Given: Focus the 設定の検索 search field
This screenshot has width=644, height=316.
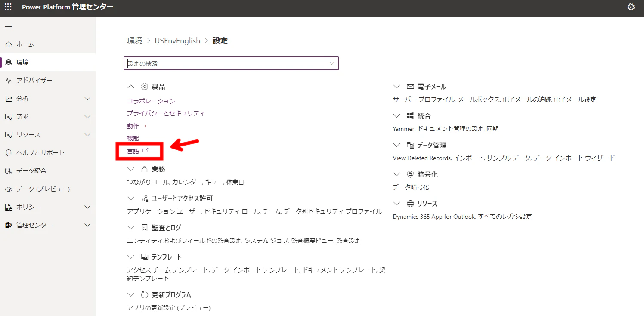Looking at the screenshot, I should click(x=231, y=63).
